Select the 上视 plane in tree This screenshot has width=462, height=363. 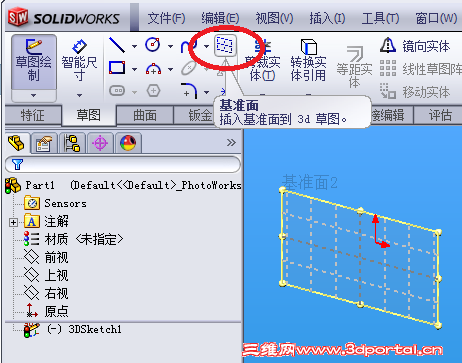click(46, 275)
